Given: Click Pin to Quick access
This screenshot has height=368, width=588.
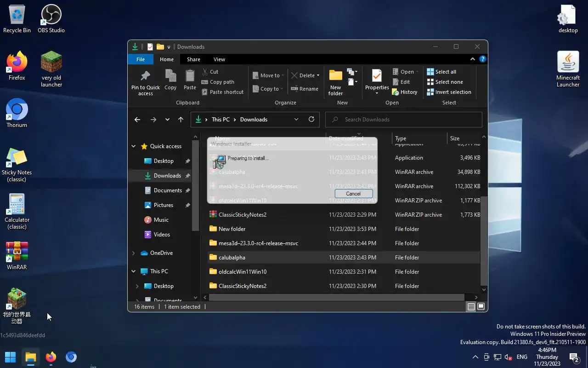Looking at the screenshot, I should pyautogui.click(x=146, y=83).
